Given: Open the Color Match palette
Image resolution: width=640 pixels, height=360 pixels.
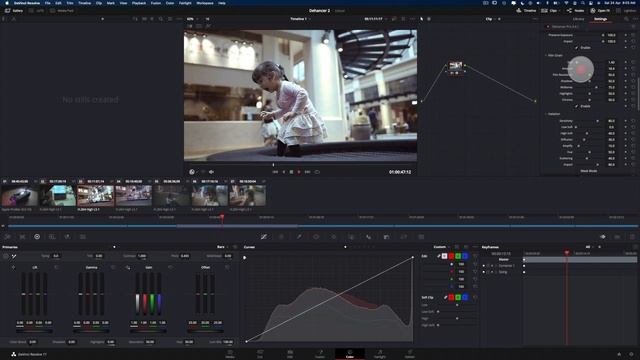Looking at the screenshot, I should tap(22, 237).
